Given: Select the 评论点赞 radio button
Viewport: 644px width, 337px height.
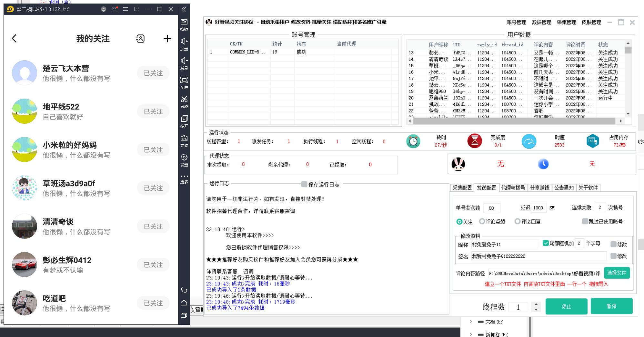Looking at the screenshot, I should (482, 221).
